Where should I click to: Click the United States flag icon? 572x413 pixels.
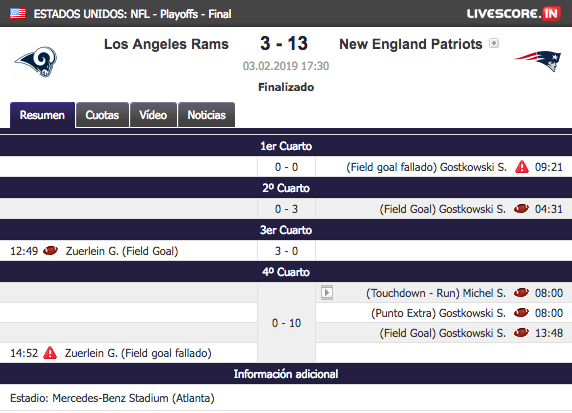click(x=18, y=13)
